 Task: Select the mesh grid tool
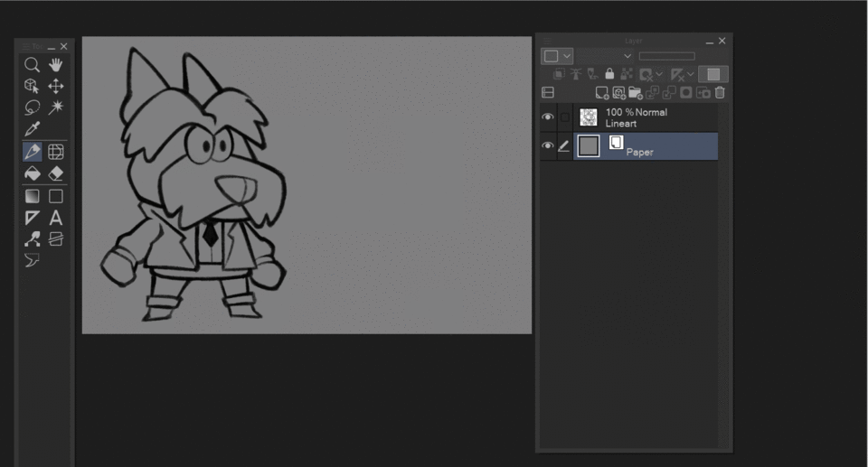pos(55,152)
